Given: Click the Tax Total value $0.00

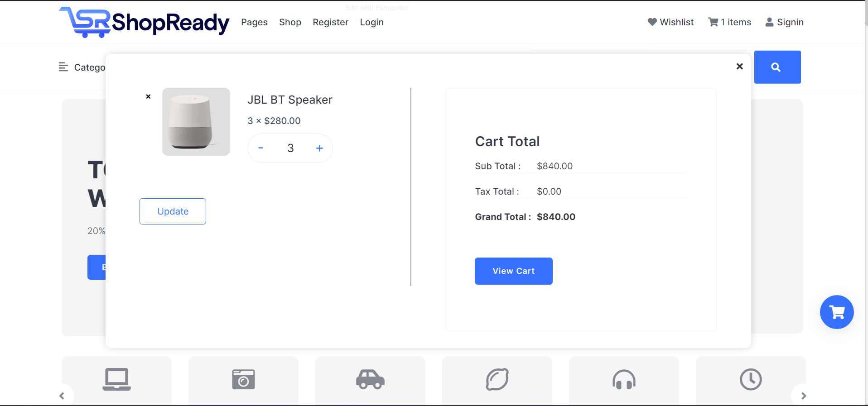Looking at the screenshot, I should [x=549, y=191].
